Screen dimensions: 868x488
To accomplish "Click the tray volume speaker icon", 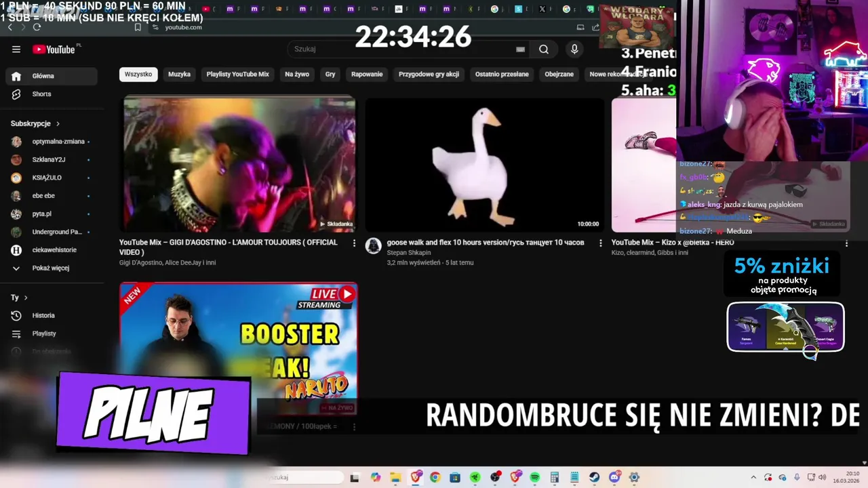I will [x=822, y=478].
